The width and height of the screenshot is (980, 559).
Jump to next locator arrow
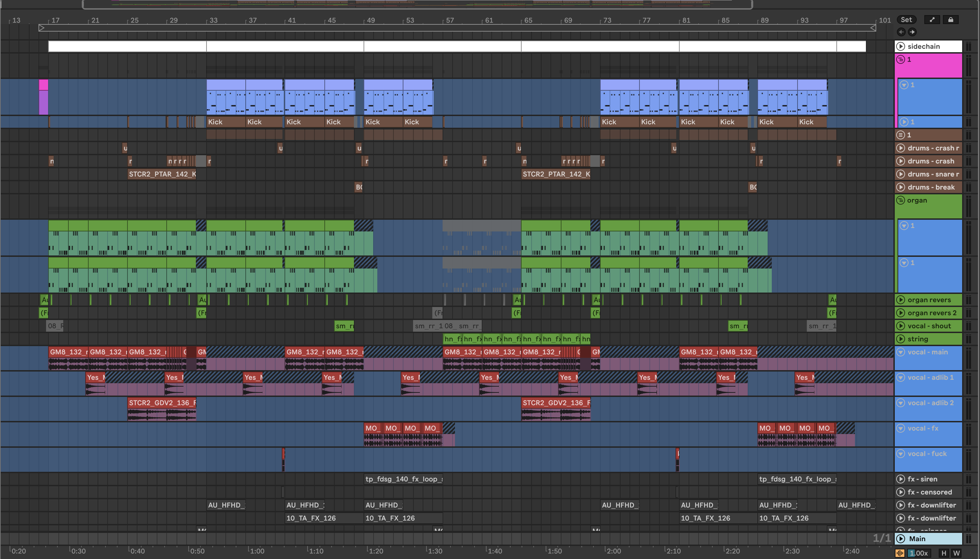[912, 32]
